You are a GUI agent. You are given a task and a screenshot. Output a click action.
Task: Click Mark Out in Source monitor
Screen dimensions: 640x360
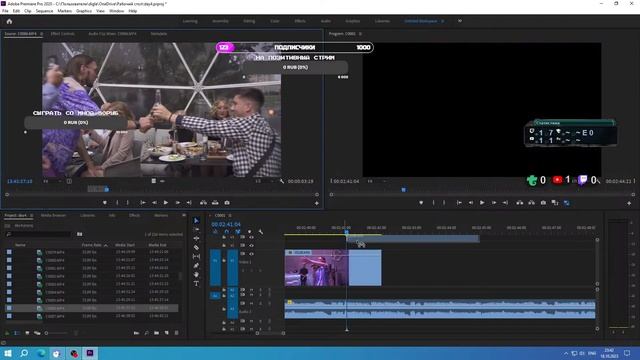pos(127,202)
